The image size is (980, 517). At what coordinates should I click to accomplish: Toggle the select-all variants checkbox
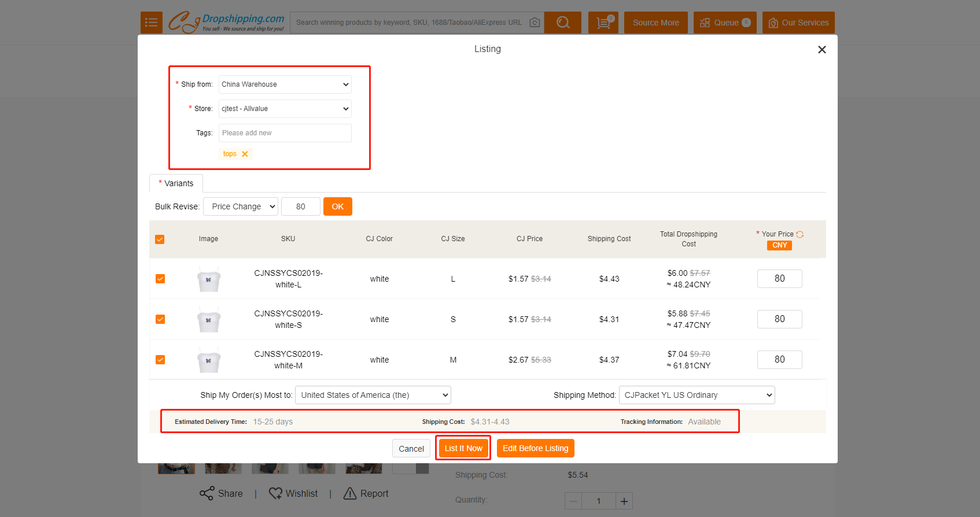(x=160, y=239)
